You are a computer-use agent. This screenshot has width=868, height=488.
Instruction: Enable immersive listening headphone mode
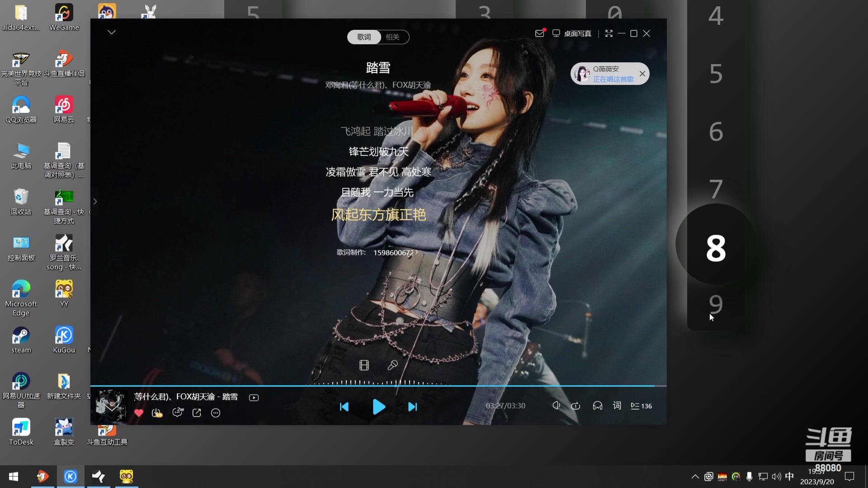click(x=597, y=406)
